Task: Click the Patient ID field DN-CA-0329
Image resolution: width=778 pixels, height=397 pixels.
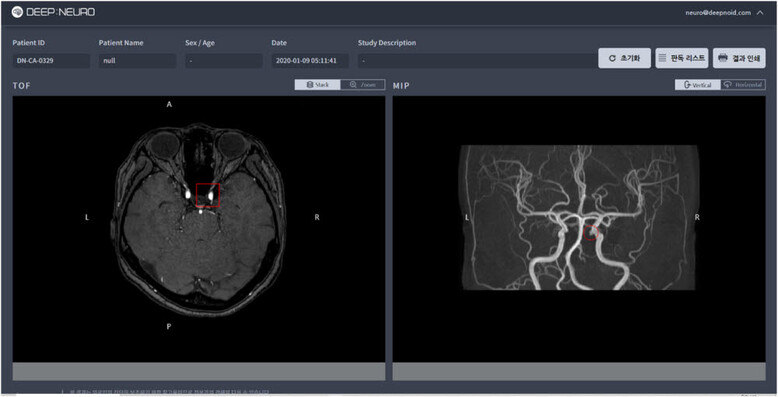Action: pyautogui.click(x=51, y=61)
